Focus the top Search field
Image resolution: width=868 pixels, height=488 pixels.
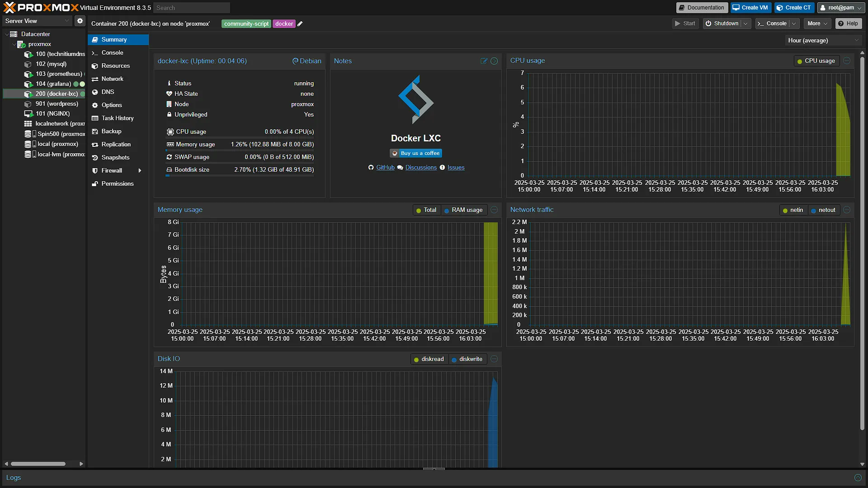point(192,8)
